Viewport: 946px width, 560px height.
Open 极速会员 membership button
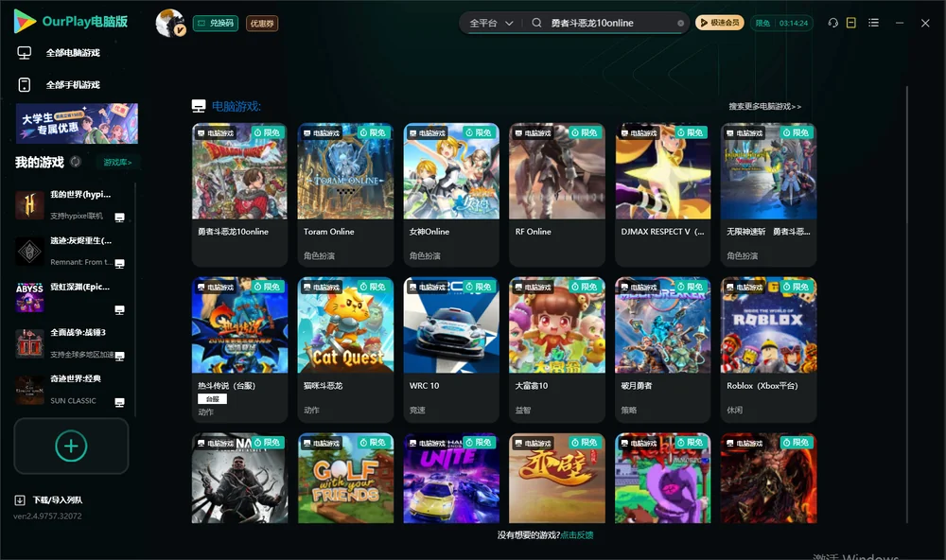pyautogui.click(x=719, y=23)
